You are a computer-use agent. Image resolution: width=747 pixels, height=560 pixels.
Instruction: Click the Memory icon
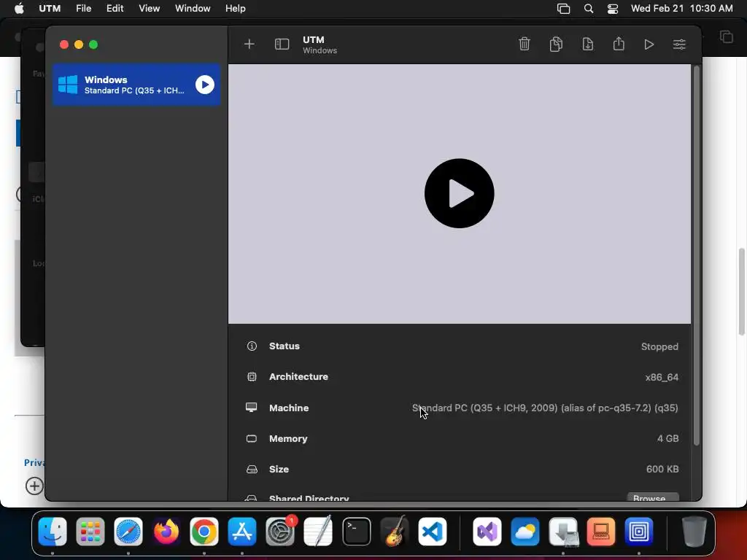pyautogui.click(x=252, y=438)
